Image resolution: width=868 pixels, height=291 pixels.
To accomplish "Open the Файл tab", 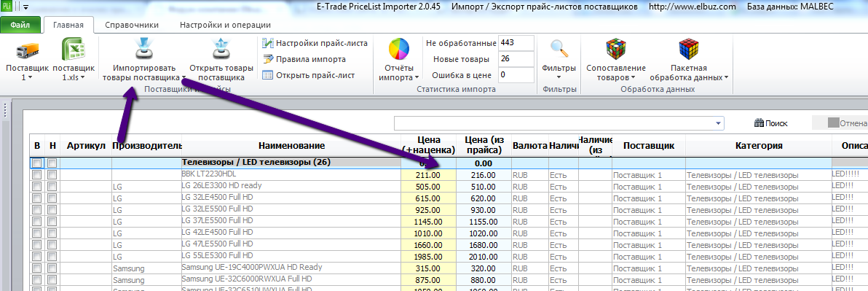I will 20,25.
